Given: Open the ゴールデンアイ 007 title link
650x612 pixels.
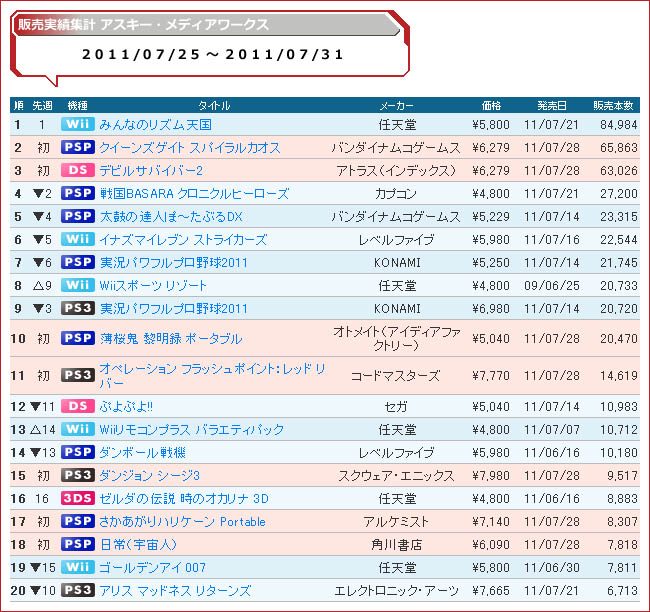Looking at the screenshot, I should 153,568.
